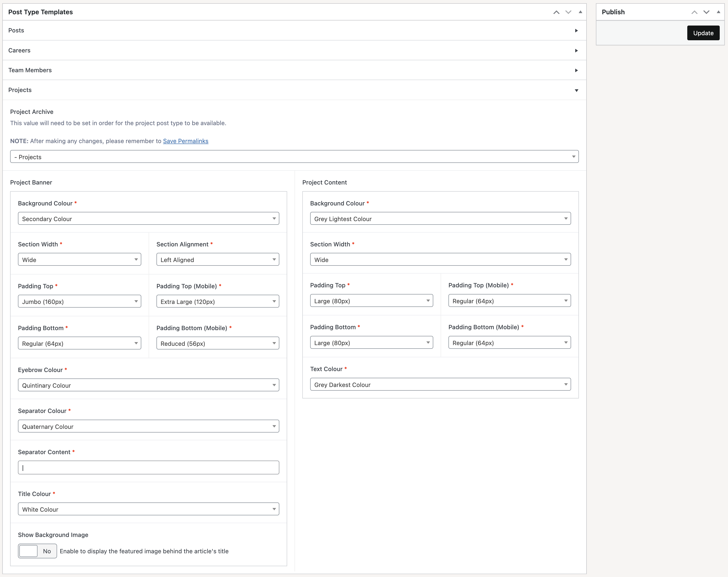The image size is (728, 577).
Task: Expand the Posts accordion arrow
Action: pyautogui.click(x=576, y=31)
